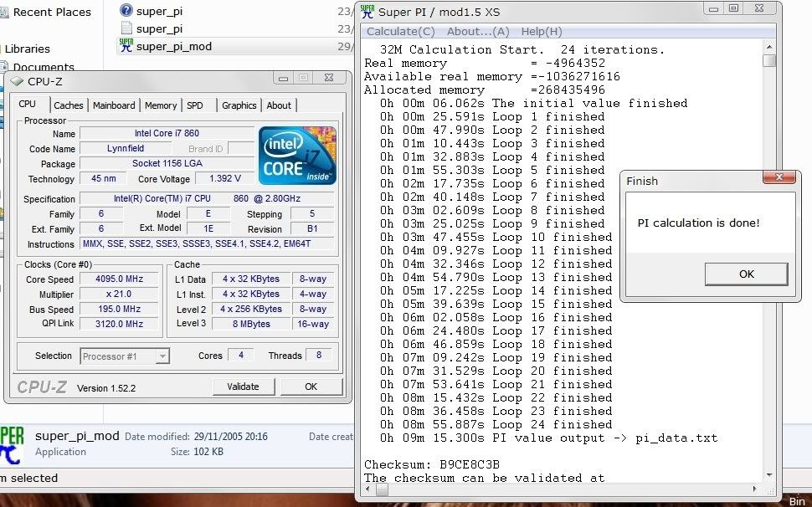This screenshot has width=812, height=507.
Task: Click the vertical scrollbar thumb in Super PI
Action: 769,60
